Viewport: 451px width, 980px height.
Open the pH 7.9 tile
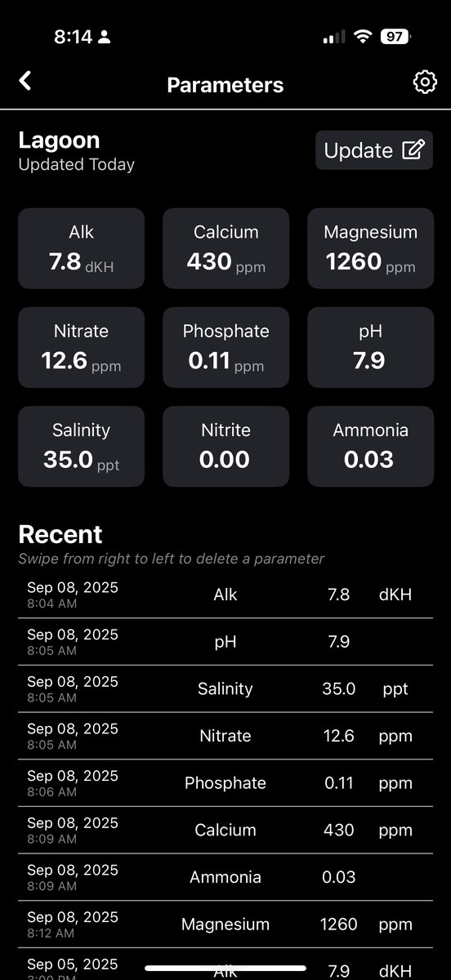click(x=370, y=347)
